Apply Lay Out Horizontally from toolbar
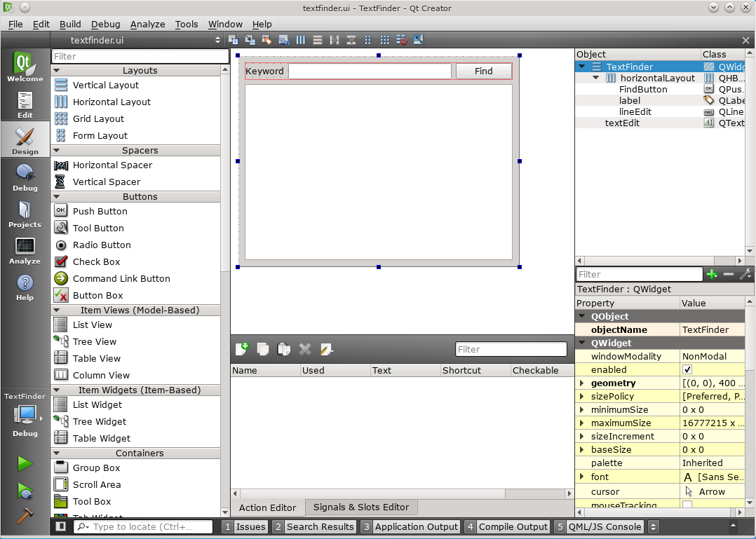Image resolution: width=756 pixels, height=539 pixels. [x=301, y=40]
